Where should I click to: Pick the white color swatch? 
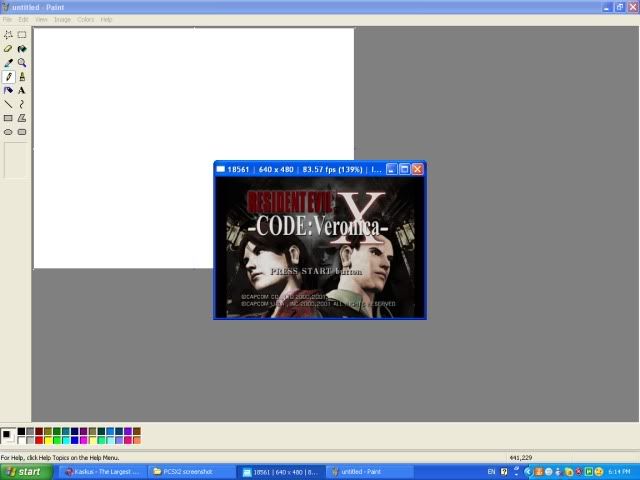click(21, 440)
